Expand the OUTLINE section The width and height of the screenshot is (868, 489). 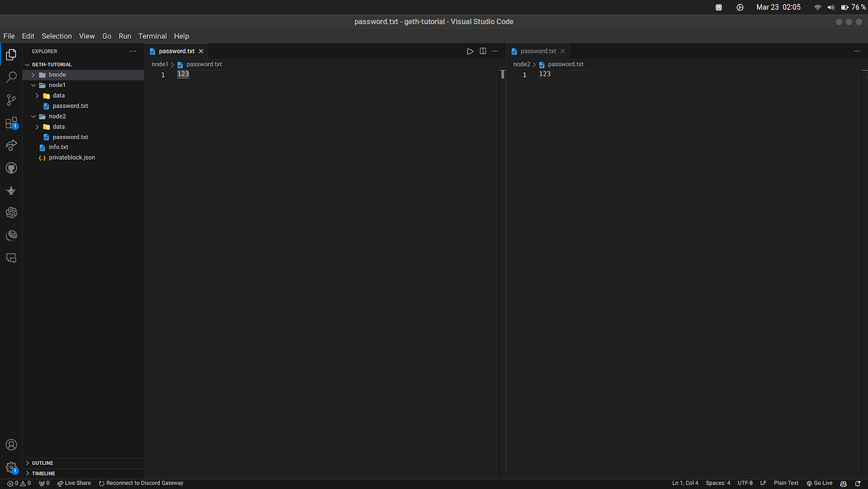coord(42,463)
